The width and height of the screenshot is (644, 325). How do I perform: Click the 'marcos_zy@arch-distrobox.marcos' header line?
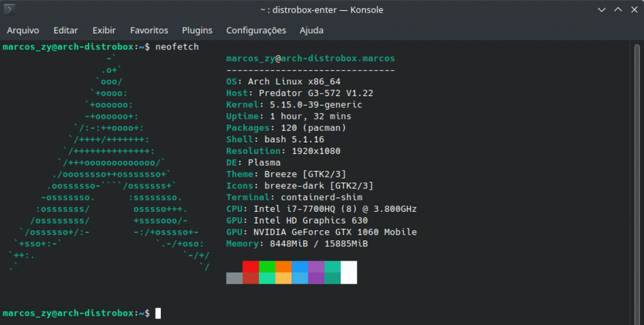pyautogui.click(x=311, y=58)
